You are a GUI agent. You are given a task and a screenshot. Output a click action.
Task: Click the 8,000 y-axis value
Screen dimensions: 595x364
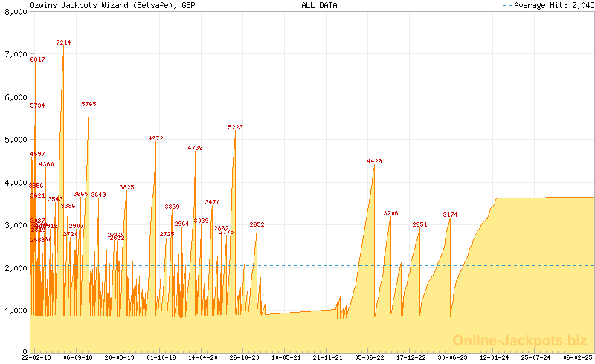[x=13, y=13]
